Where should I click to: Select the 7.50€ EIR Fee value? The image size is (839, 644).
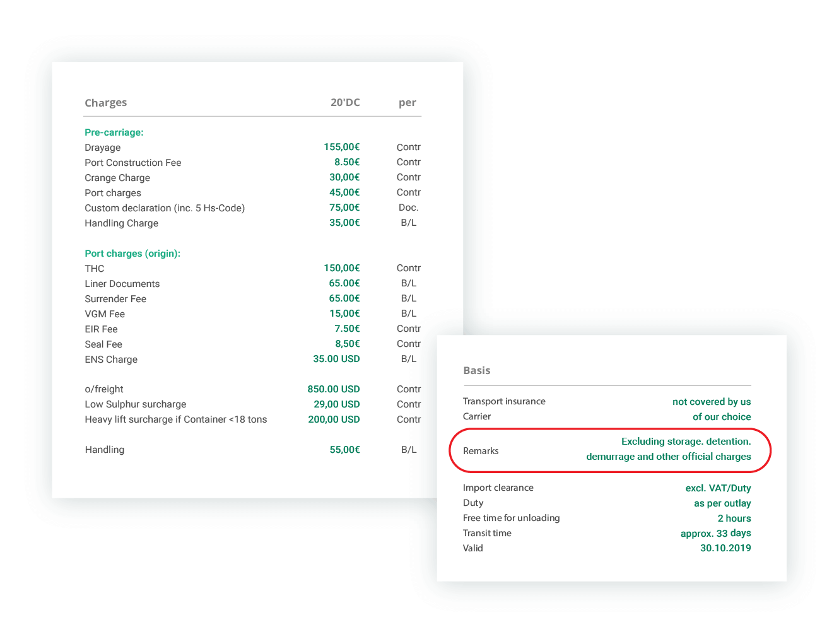(x=347, y=329)
